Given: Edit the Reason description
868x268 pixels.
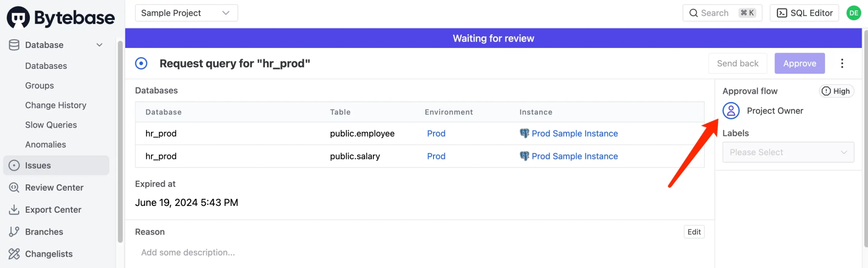Looking at the screenshot, I should 694,232.
